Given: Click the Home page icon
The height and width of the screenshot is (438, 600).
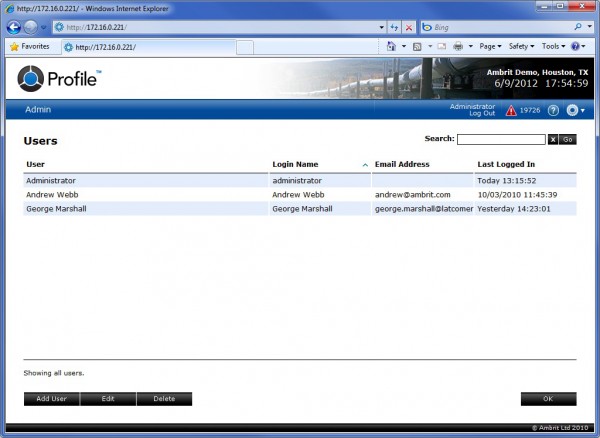Looking at the screenshot, I should point(391,46).
